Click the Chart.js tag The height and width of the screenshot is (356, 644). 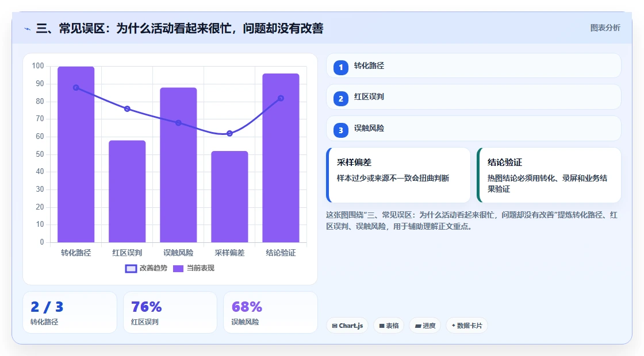pyautogui.click(x=347, y=326)
